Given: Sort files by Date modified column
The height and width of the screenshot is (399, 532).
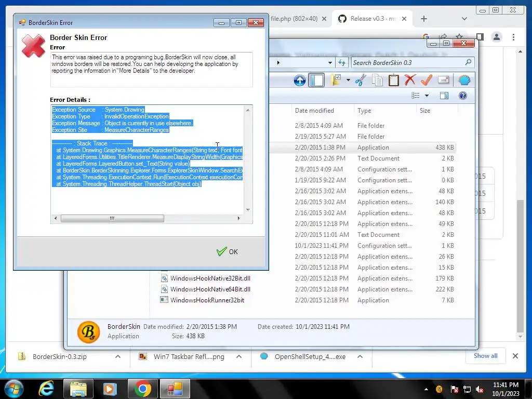Looking at the screenshot, I should click(314, 111).
